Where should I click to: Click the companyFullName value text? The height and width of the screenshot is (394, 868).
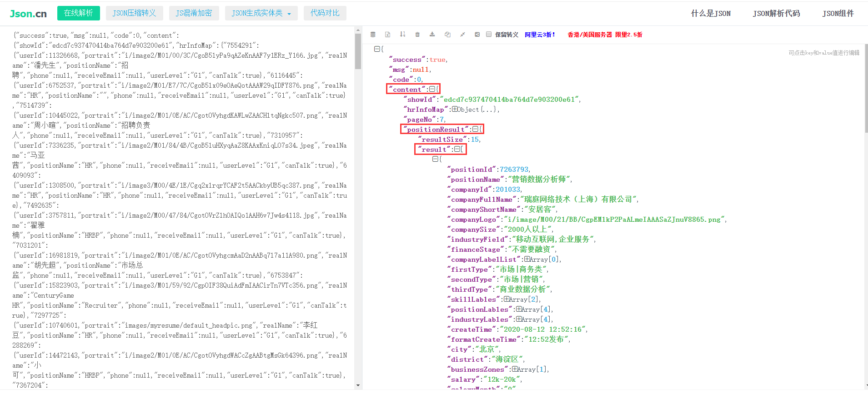click(x=578, y=199)
